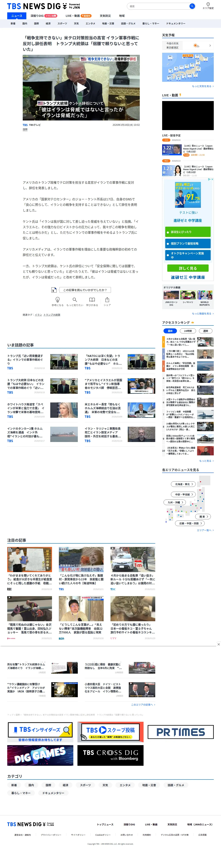Viewport: 221px width, 868px height.
Task: Switch to 天気防災 tab
Action: click(105, 16)
